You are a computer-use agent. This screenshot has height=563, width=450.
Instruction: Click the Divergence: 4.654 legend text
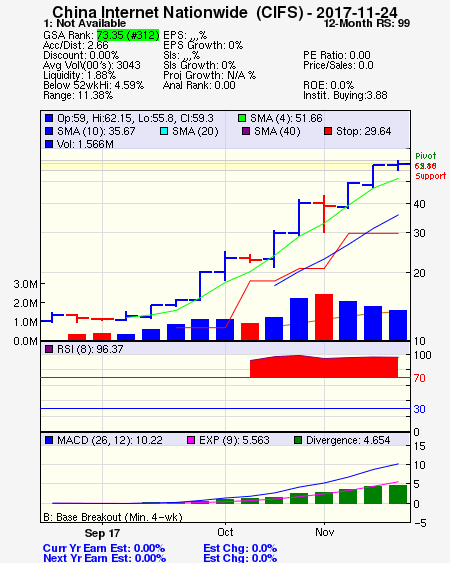(x=348, y=440)
